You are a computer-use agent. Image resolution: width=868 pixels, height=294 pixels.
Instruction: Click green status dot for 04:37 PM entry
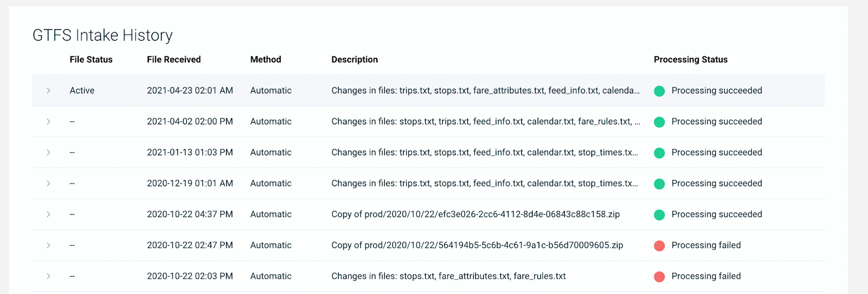pyautogui.click(x=659, y=215)
